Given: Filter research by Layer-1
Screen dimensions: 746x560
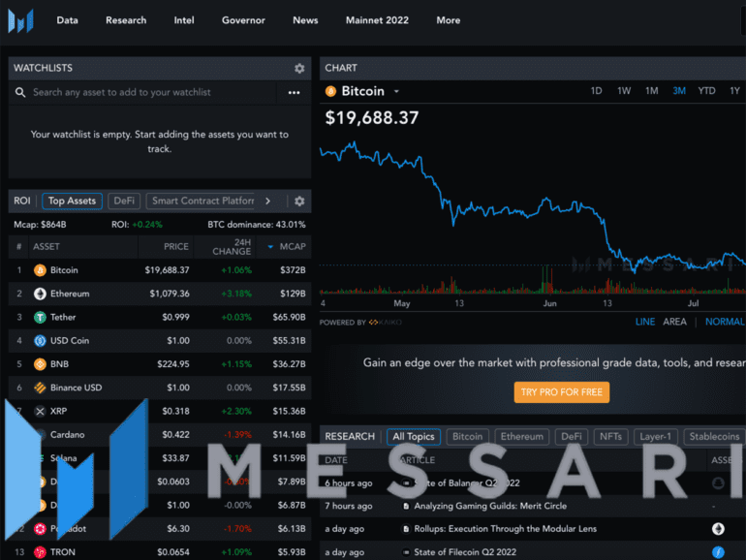Looking at the screenshot, I should [x=656, y=437].
